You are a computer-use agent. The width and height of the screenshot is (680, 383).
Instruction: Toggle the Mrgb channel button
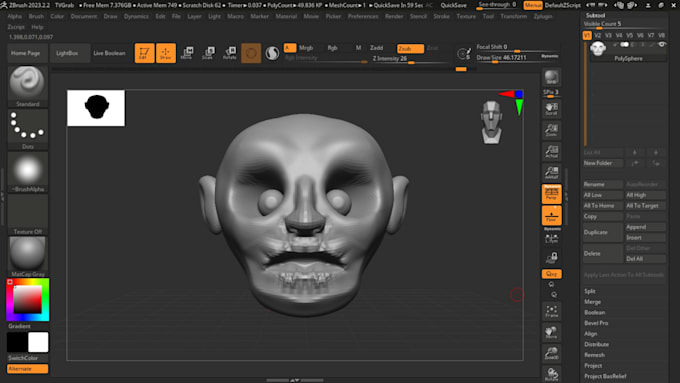[x=306, y=48]
